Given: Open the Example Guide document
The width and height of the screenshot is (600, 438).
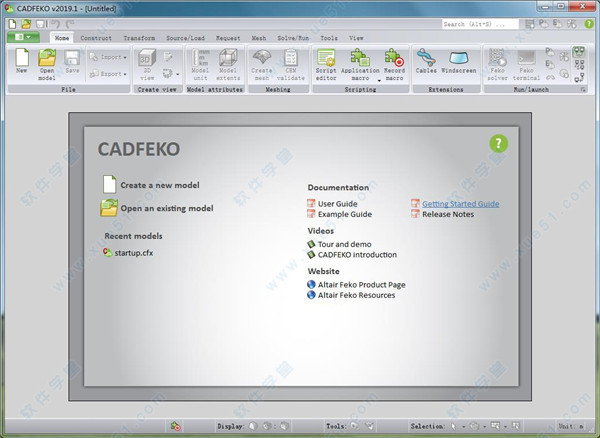Looking at the screenshot, I should click(x=339, y=214).
